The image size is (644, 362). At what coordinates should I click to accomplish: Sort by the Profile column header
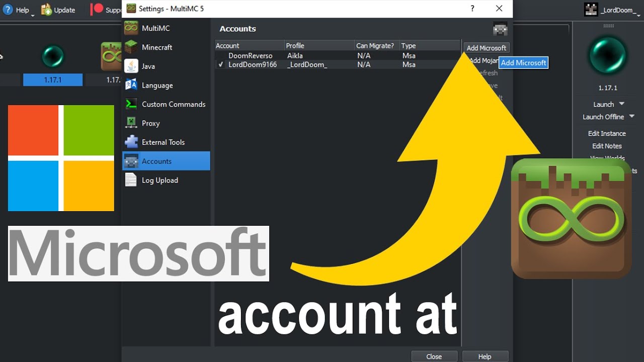pos(319,46)
